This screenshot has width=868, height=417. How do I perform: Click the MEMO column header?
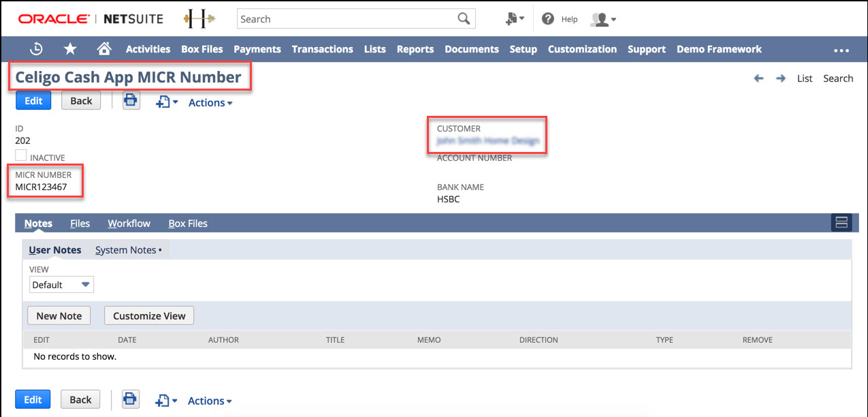[429, 340]
